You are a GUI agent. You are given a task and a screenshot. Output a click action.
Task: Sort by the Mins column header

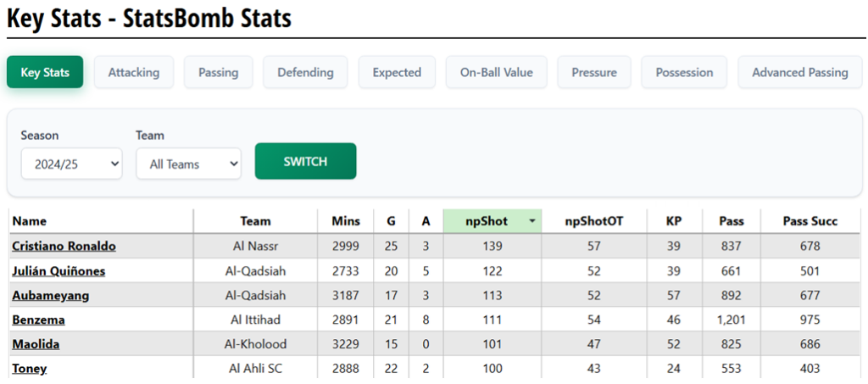(x=346, y=221)
